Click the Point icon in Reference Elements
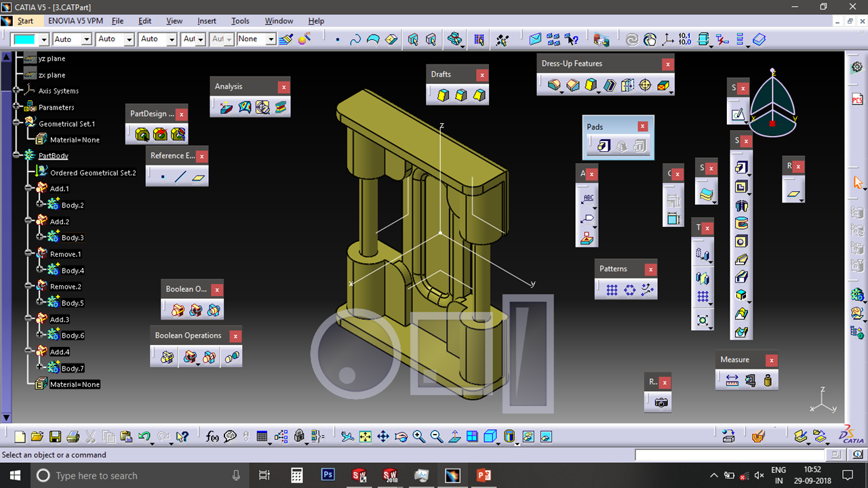The height and width of the screenshot is (488, 868). [x=163, y=178]
